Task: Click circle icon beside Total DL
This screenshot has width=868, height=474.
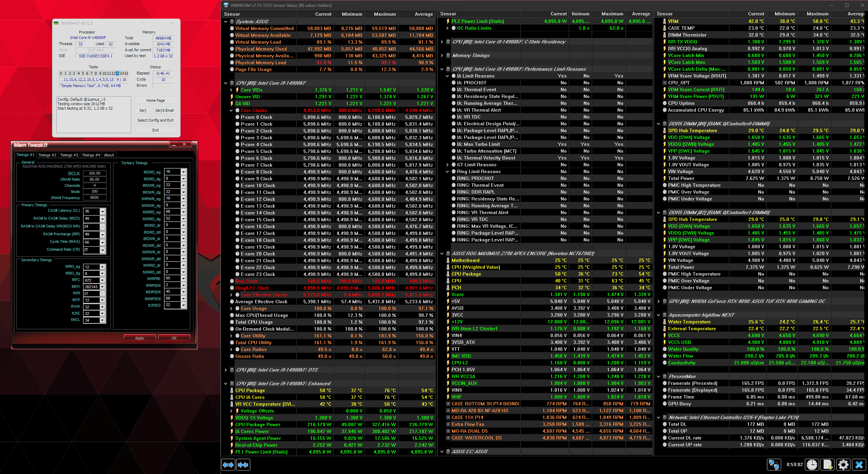Action: point(664,424)
